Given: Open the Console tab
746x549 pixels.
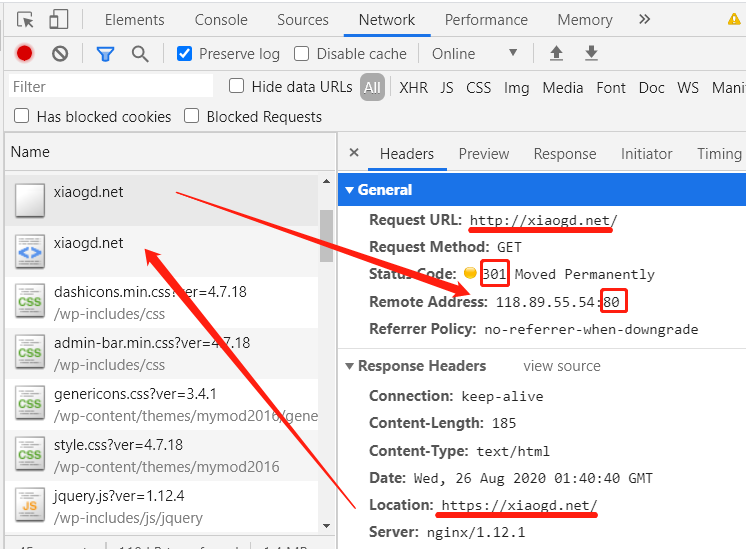Looking at the screenshot, I should [221, 20].
